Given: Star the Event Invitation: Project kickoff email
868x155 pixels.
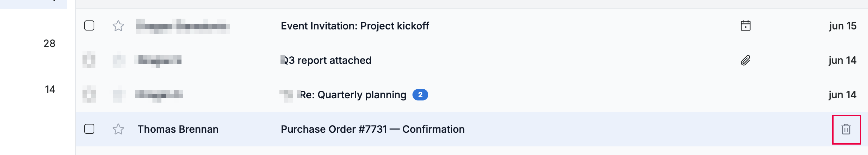Looking at the screenshot, I should tap(118, 26).
